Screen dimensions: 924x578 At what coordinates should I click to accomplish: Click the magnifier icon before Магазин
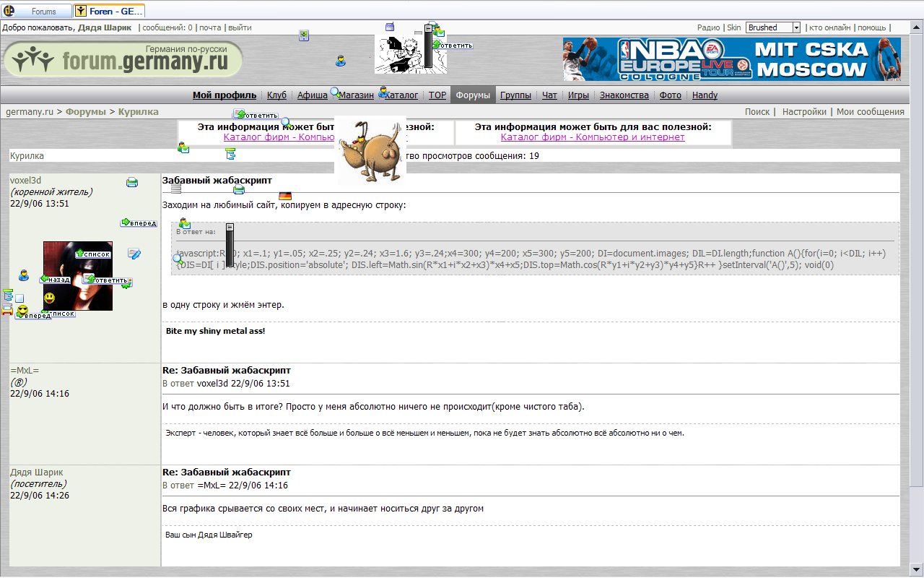335,92
